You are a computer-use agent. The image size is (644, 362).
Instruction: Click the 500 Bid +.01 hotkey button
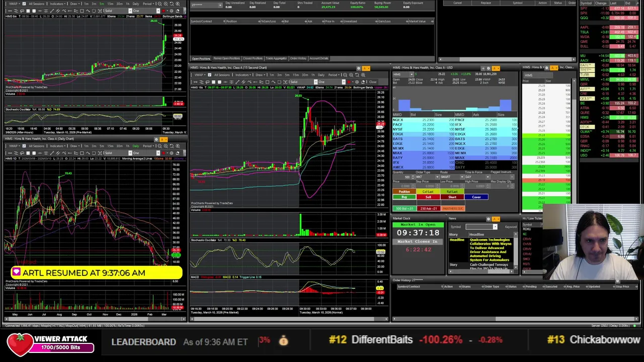point(404,209)
